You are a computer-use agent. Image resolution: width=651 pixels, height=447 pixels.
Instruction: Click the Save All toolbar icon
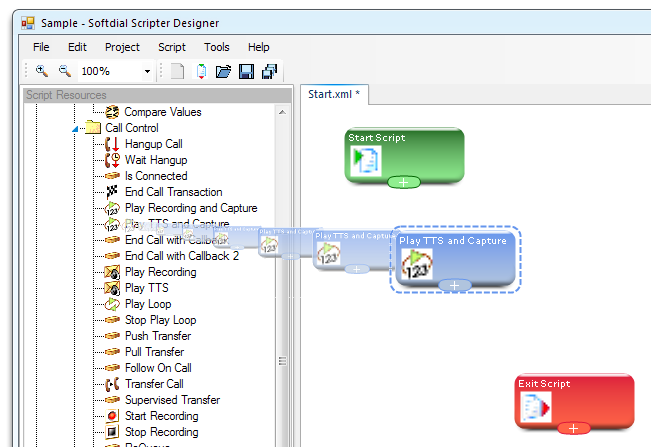click(x=269, y=71)
